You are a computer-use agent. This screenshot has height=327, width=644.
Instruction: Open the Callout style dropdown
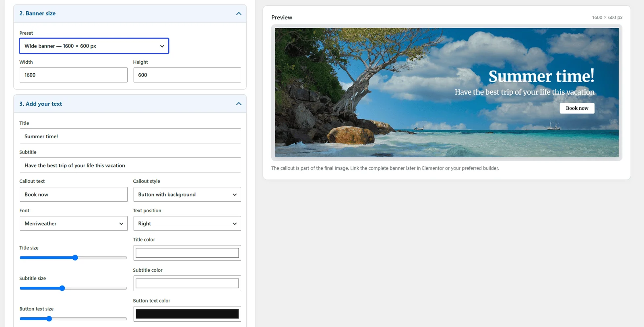click(x=187, y=195)
